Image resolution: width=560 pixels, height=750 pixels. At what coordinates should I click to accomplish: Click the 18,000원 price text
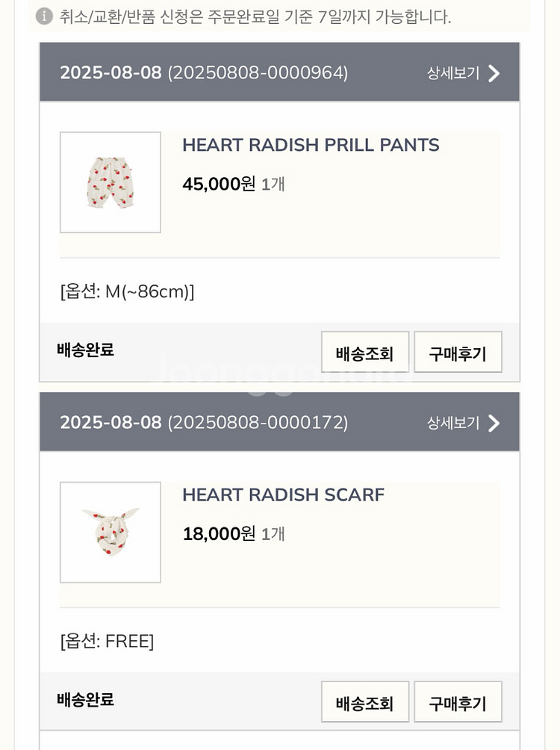[x=219, y=533]
